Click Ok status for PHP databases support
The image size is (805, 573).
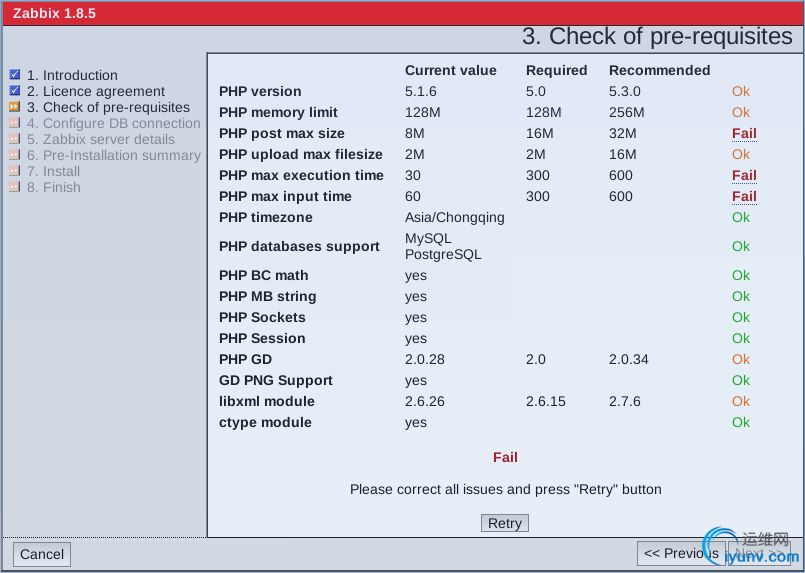click(x=741, y=246)
